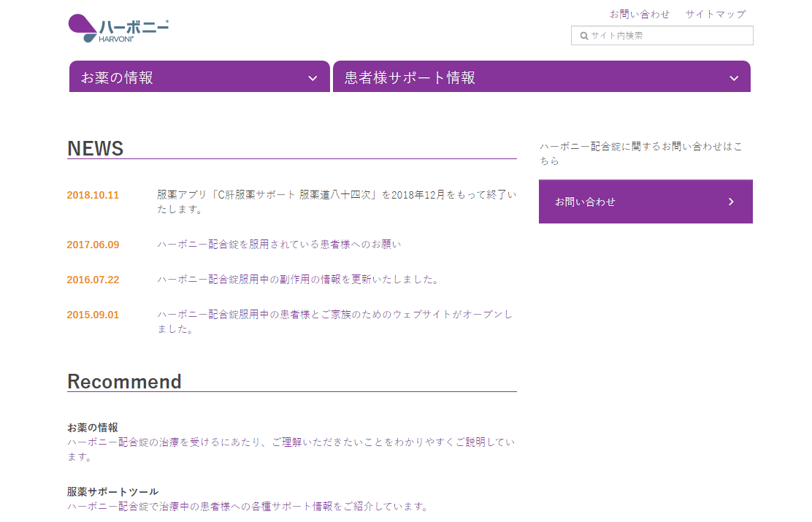
Task: Open the サイトマップ link
Action: point(715,14)
